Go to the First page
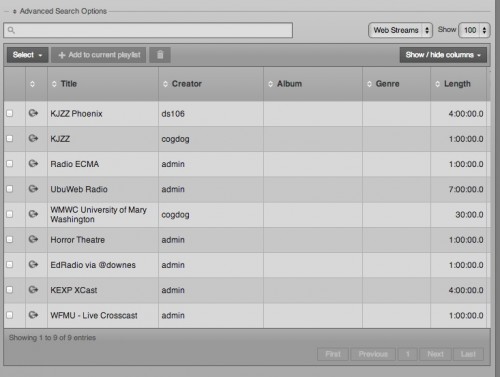The height and width of the screenshot is (377, 500). pos(333,354)
